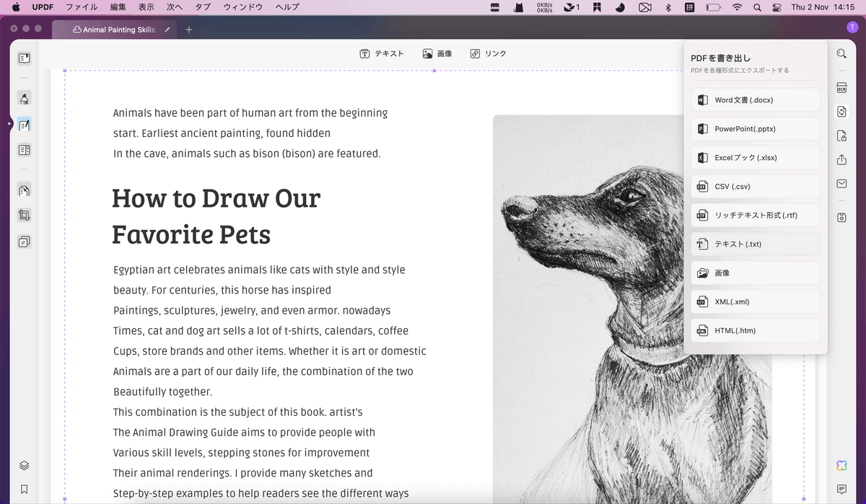This screenshot has height=504, width=866.
Task: Open the search tool in right sidebar
Action: tap(841, 53)
